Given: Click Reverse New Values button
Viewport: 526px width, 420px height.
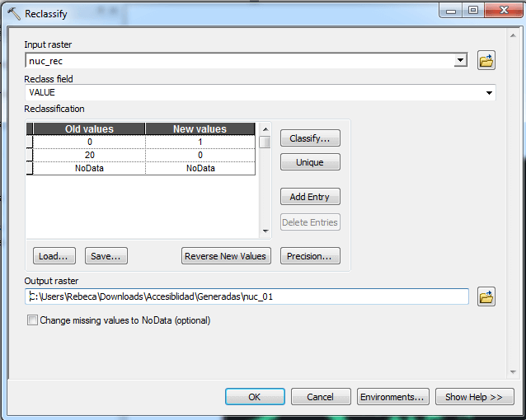Looking at the screenshot, I should tap(225, 256).
